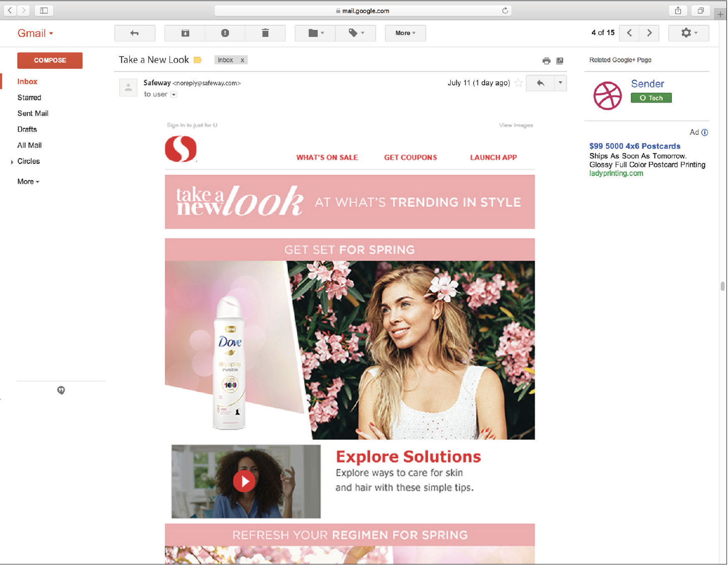This screenshot has width=728, height=566.
Task: Remove the Inbox label with x
Action: click(242, 60)
